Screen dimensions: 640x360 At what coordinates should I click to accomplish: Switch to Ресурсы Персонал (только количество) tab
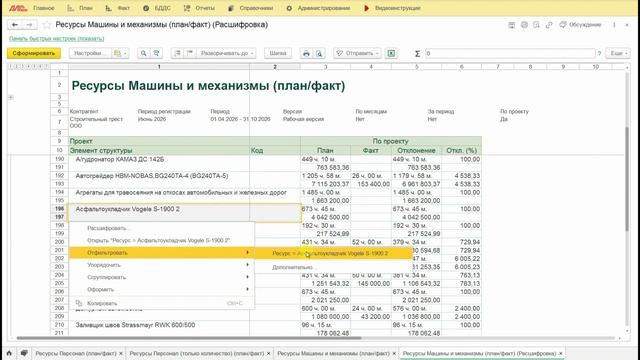[x=197, y=353]
